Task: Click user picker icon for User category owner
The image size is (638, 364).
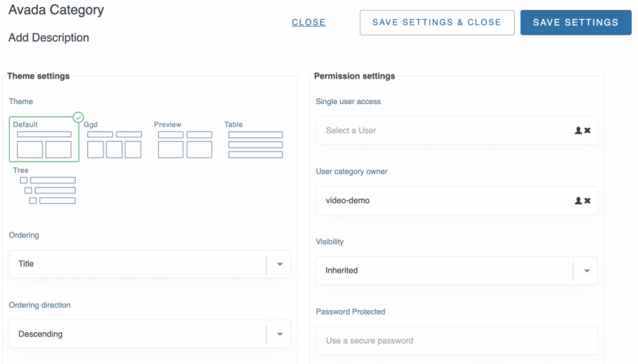Action: tap(578, 201)
